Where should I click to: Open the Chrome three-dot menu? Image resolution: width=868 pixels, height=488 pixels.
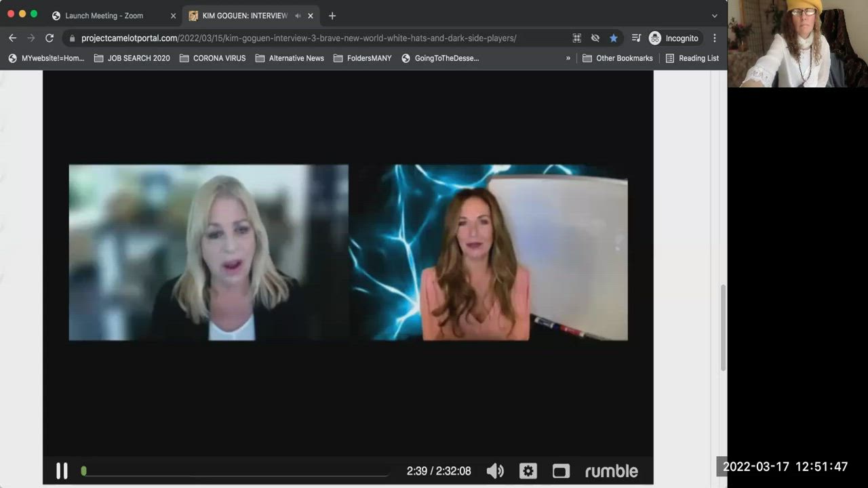point(715,38)
